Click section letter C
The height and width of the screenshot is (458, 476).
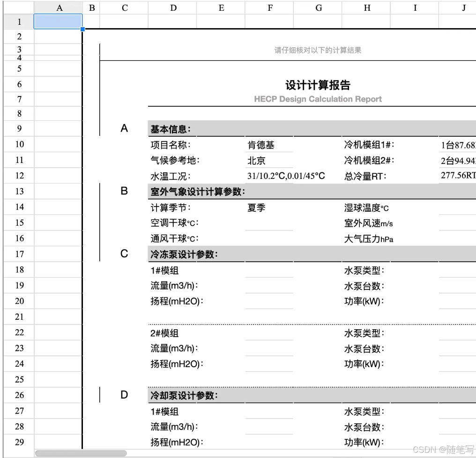coord(124,253)
